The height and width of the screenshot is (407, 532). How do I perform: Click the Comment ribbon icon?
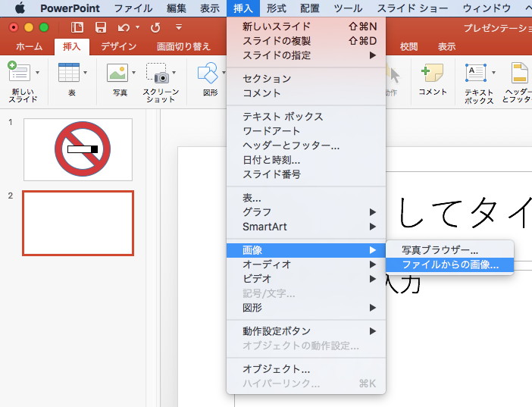point(432,73)
